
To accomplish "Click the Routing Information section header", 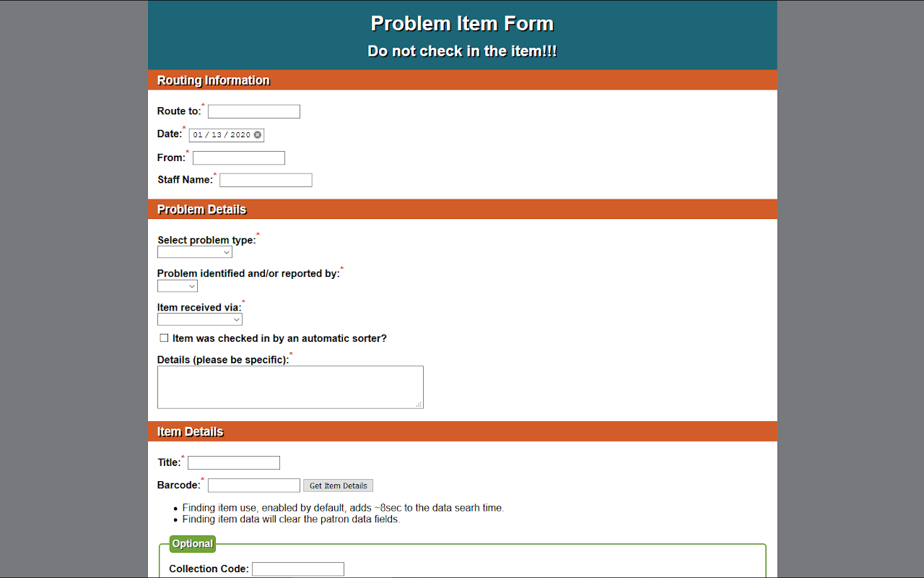I will tap(214, 80).
